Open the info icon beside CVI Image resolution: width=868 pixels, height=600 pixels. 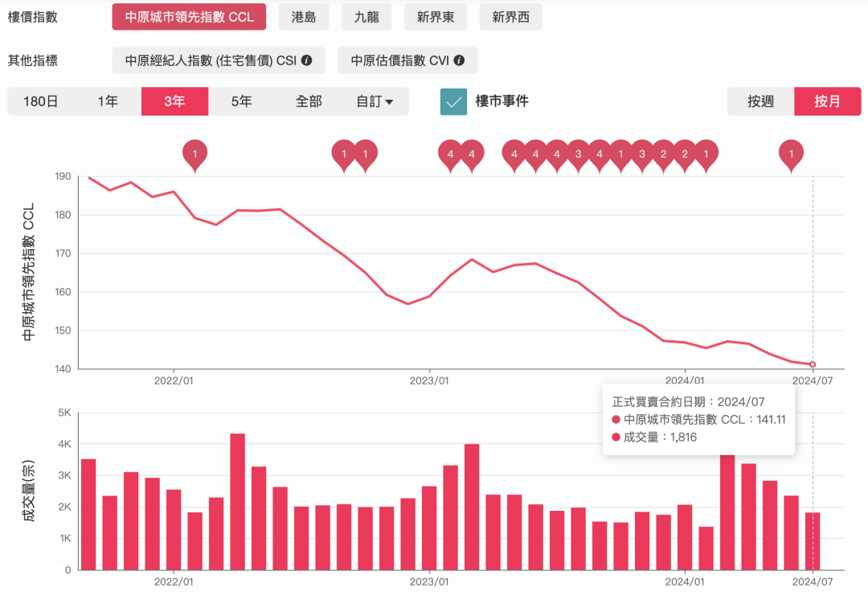(x=459, y=60)
